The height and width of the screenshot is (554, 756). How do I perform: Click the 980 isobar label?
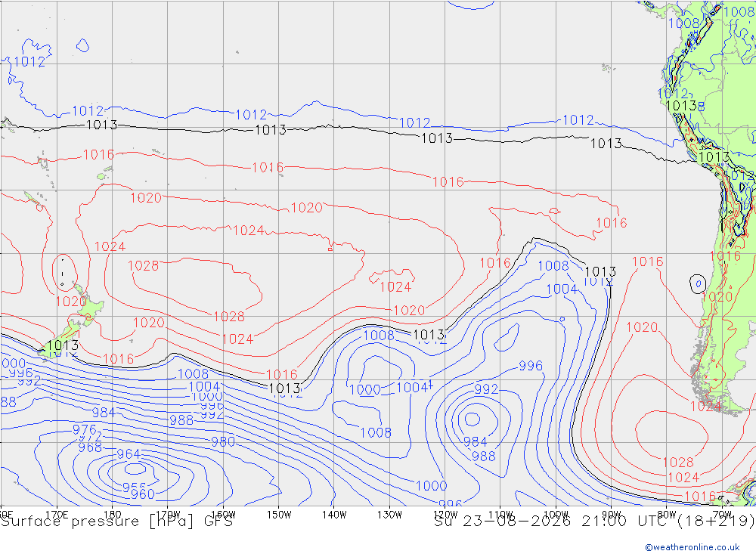(x=223, y=441)
